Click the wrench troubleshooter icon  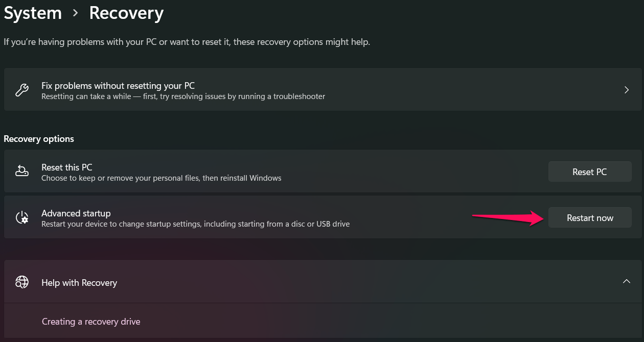click(22, 90)
